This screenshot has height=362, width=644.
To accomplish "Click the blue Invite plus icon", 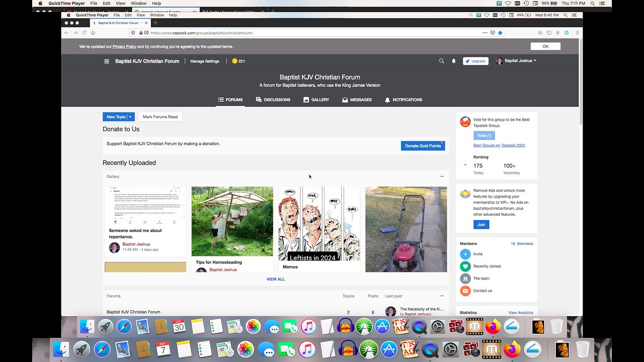I will coord(465,254).
